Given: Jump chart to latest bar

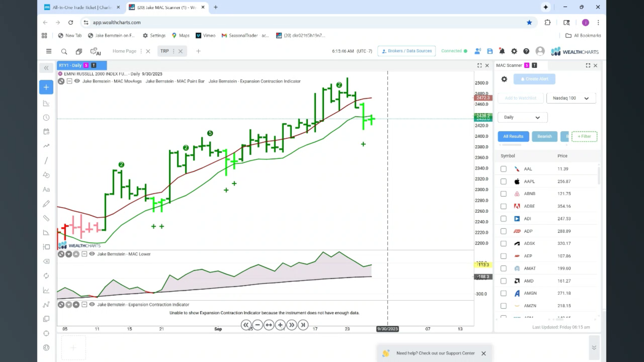Looking at the screenshot, I should click(x=303, y=325).
